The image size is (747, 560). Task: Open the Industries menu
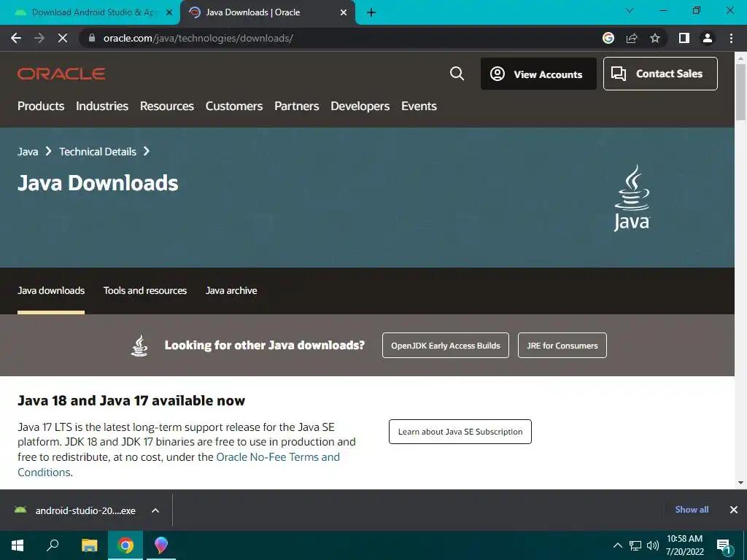point(102,106)
